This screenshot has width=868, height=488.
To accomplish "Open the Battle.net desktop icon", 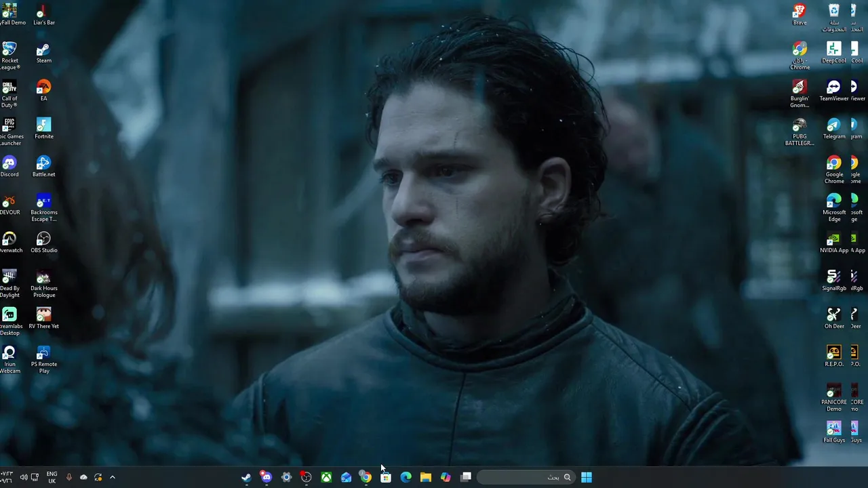I will point(43,167).
